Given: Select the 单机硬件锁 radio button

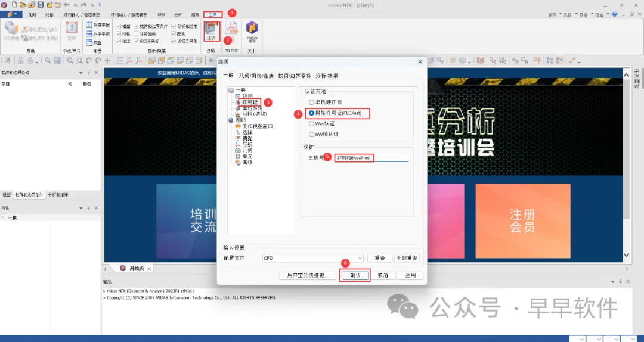Looking at the screenshot, I should [x=311, y=102].
